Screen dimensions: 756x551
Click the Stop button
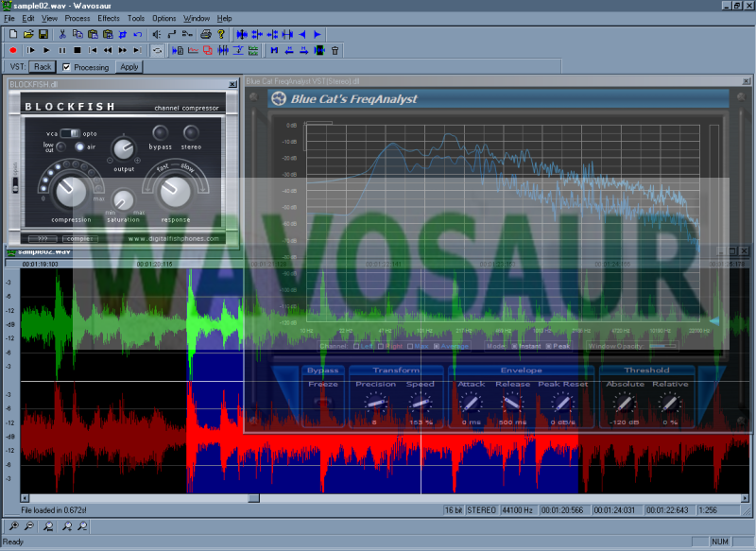click(77, 50)
